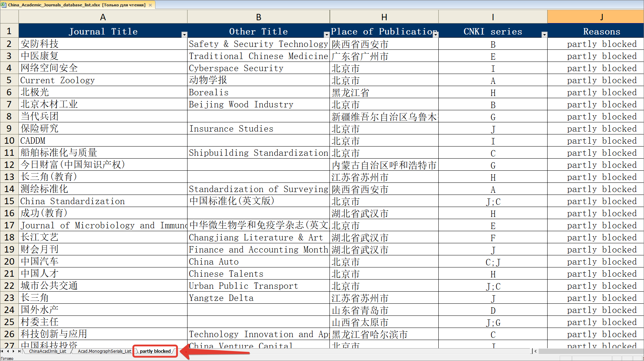Go to first sheet using navigation arrow

[3, 351]
